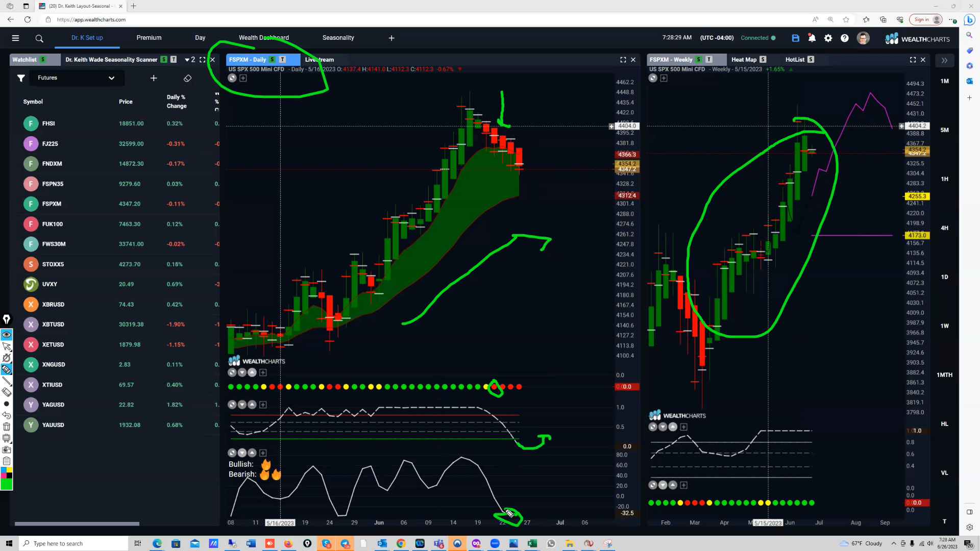Toggle the S sync badge on Watchlist tab
The image size is (980, 551).
pyautogui.click(x=43, y=60)
